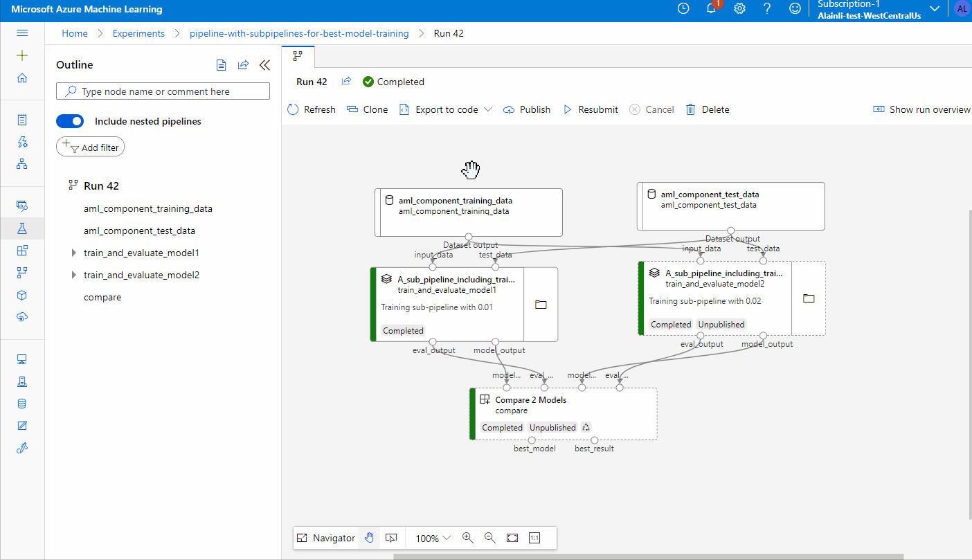Open Designer hierarchy icon in sidebar
This screenshot has width=972, height=560.
pos(22,164)
